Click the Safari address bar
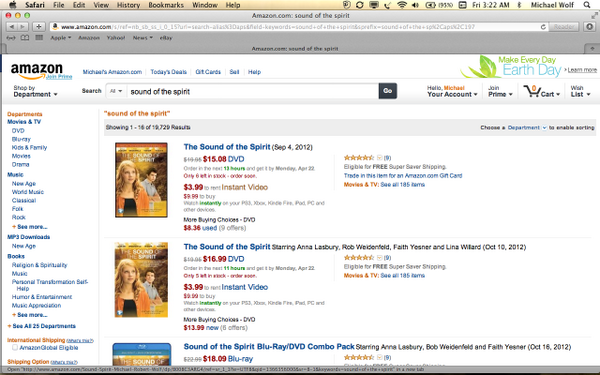600x375 pixels. (295, 27)
